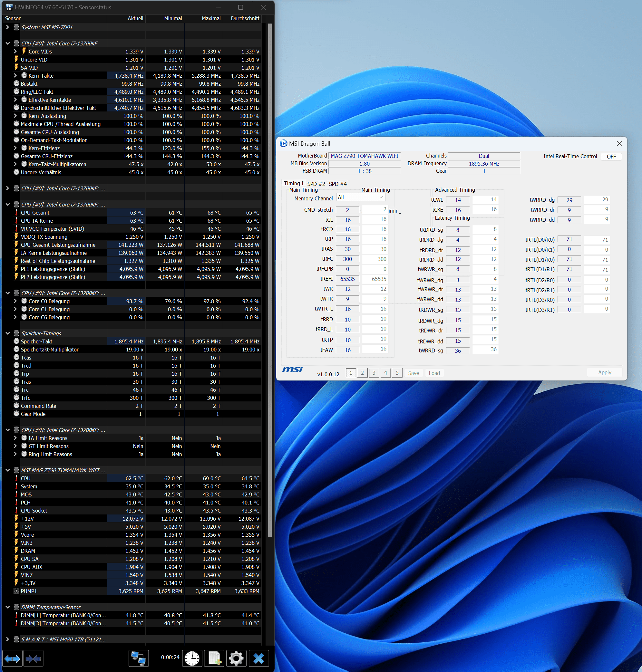The width and height of the screenshot is (642, 672).
Task: Click the Core VIDs lightning icon
Action: tap(24, 51)
